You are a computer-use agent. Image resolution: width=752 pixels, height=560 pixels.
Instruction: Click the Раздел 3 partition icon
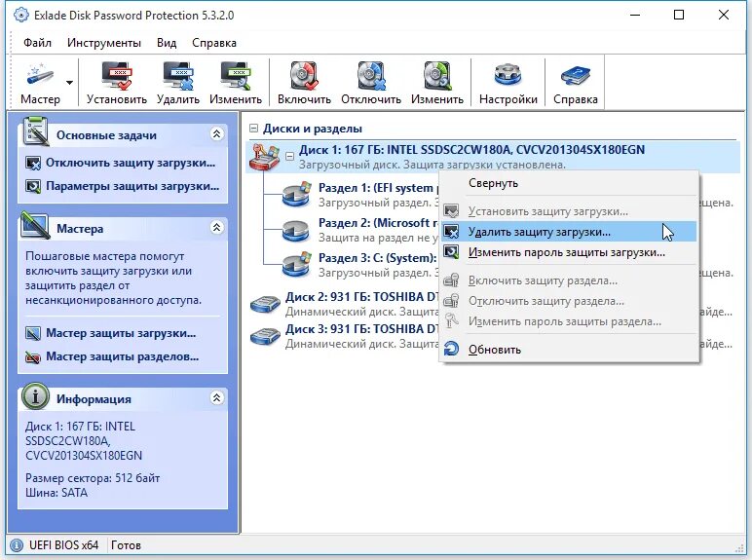tap(296, 265)
